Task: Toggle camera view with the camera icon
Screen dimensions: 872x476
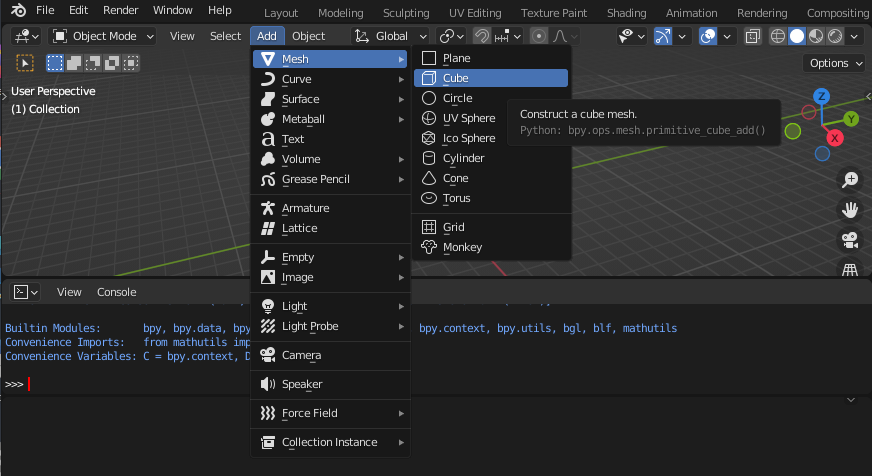Action: point(850,240)
